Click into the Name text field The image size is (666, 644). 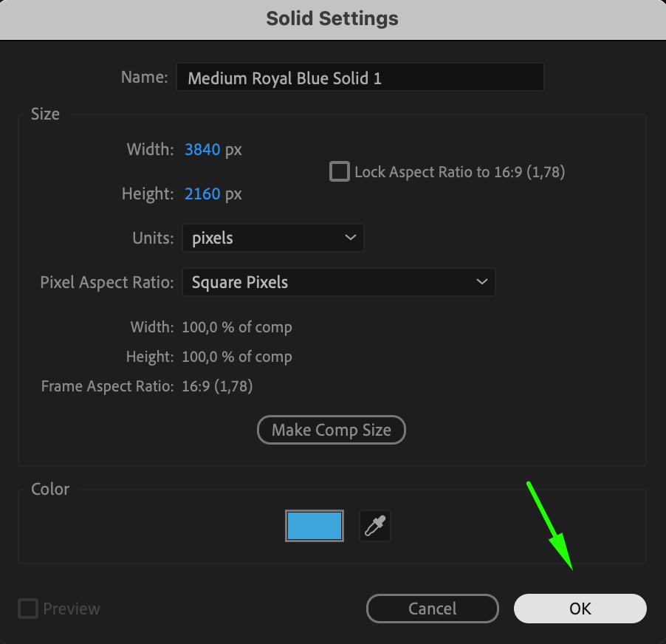360,78
